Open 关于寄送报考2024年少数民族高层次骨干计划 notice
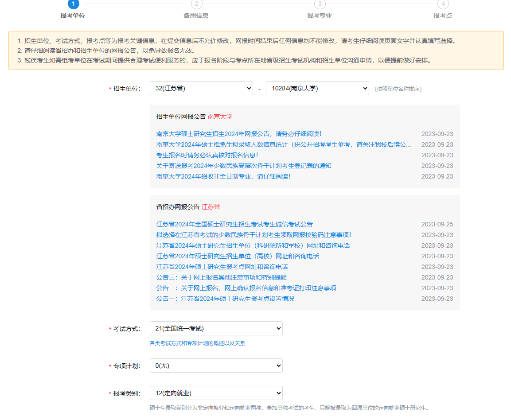The height and width of the screenshot is (420, 511). point(244,166)
